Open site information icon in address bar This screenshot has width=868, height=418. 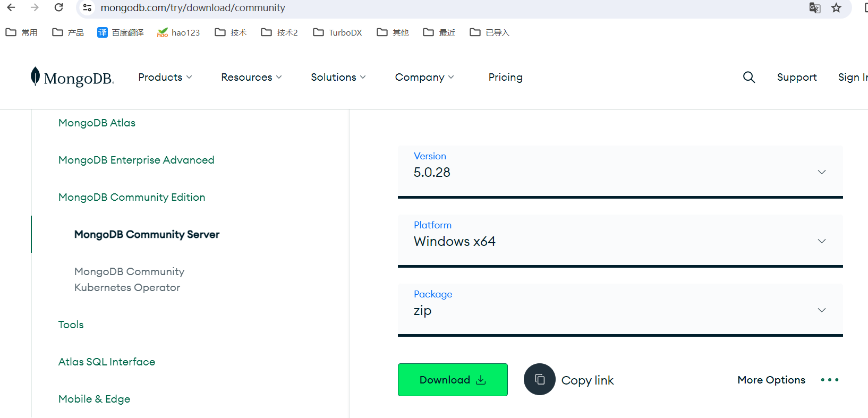click(88, 7)
